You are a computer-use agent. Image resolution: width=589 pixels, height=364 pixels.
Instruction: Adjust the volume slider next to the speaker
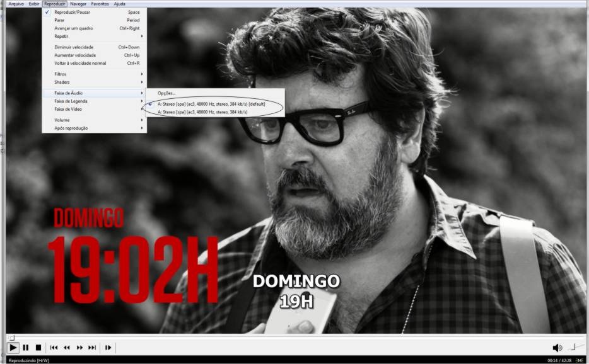(573, 348)
